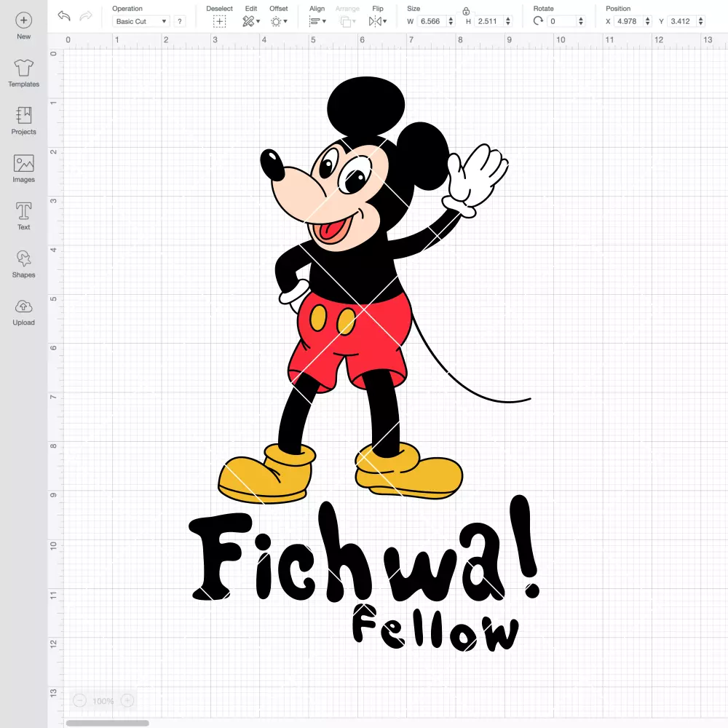Click the Deselect icon
The height and width of the screenshot is (728, 728).
point(219,21)
